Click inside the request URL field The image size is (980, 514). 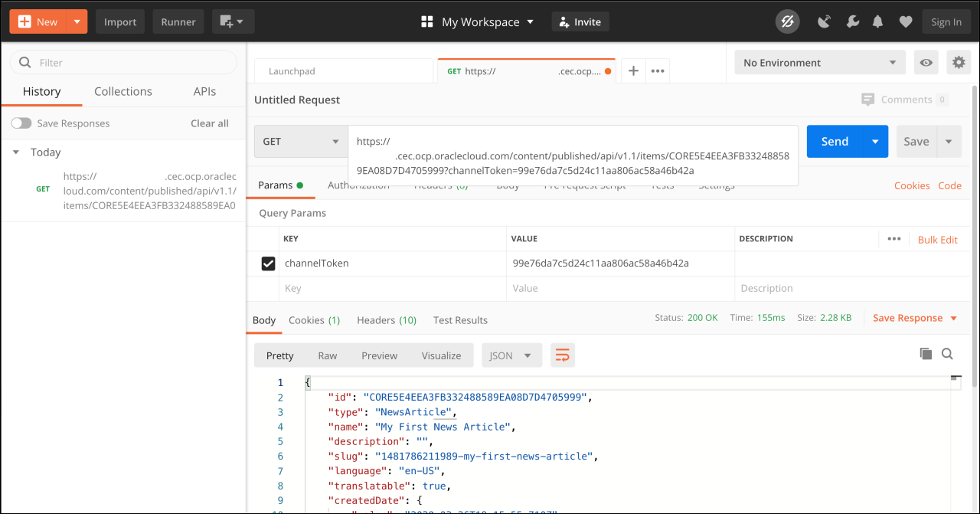tap(573, 156)
